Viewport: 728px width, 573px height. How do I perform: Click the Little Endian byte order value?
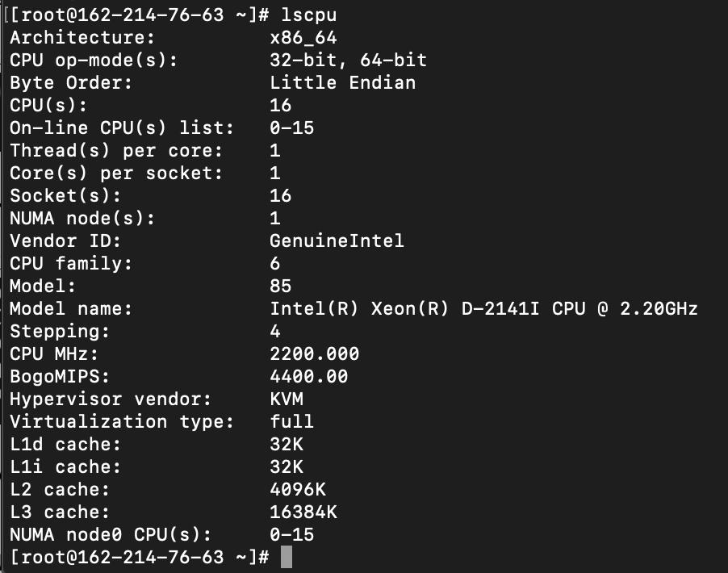342,82
